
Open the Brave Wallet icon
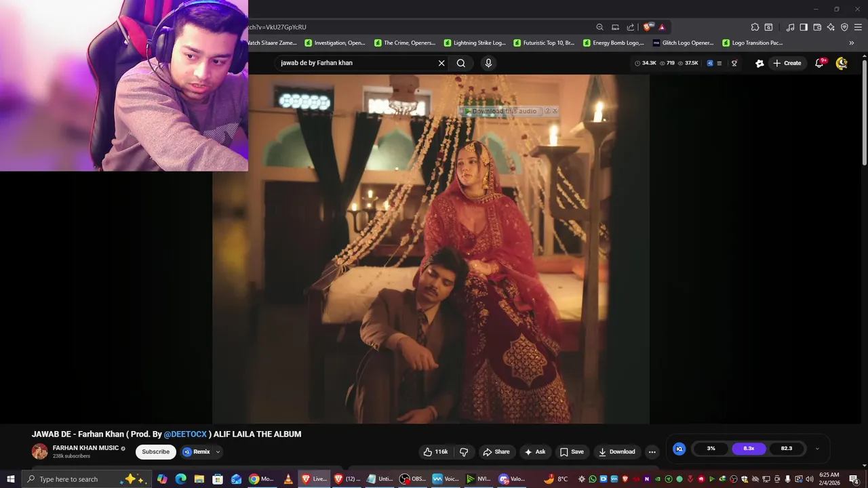click(817, 27)
